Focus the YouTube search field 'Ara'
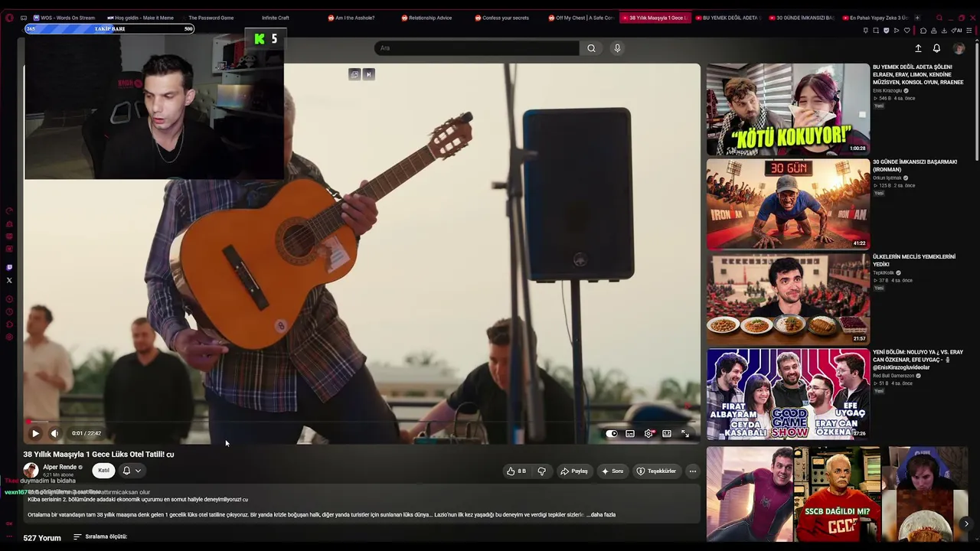The width and height of the screenshot is (980, 551). click(477, 48)
